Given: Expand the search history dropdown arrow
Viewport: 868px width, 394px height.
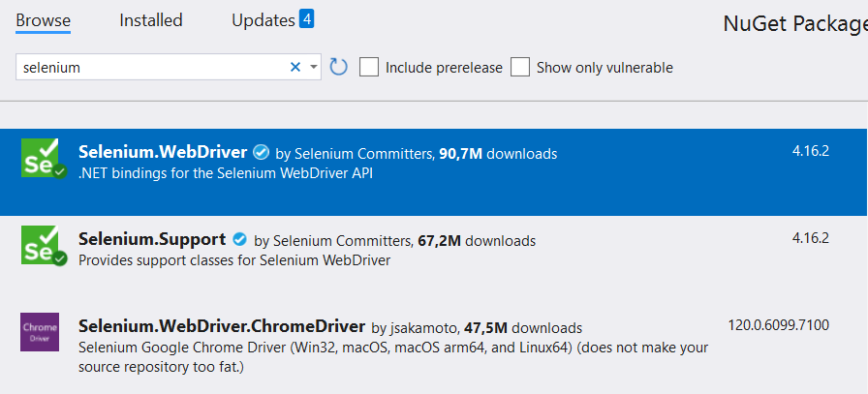Looking at the screenshot, I should [314, 68].
